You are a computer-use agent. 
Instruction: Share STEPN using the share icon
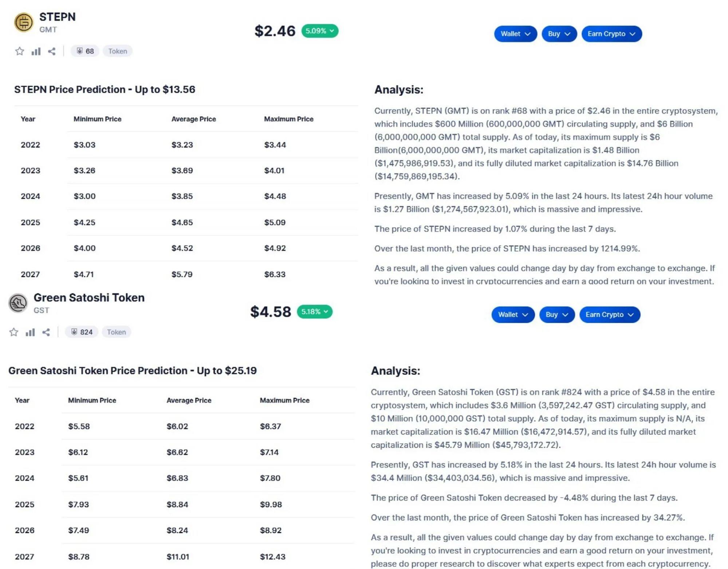tap(52, 51)
